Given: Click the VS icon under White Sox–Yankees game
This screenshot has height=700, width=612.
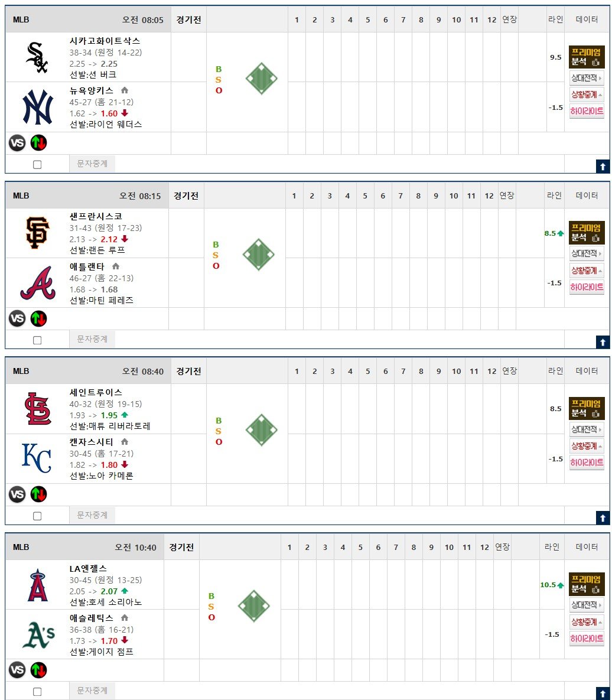Looking at the screenshot, I should [x=17, y=143].
